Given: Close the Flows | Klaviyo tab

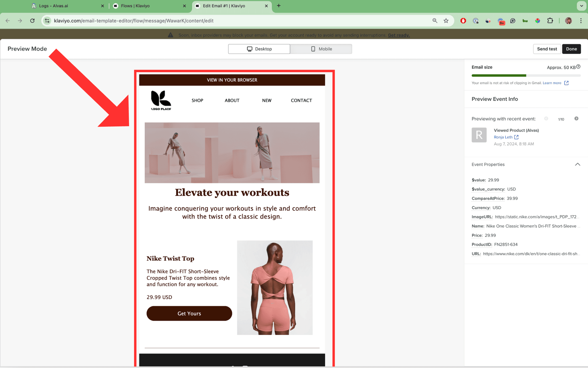Looking at the screenshot, I should pyautogui.click(x=184, y=6).
